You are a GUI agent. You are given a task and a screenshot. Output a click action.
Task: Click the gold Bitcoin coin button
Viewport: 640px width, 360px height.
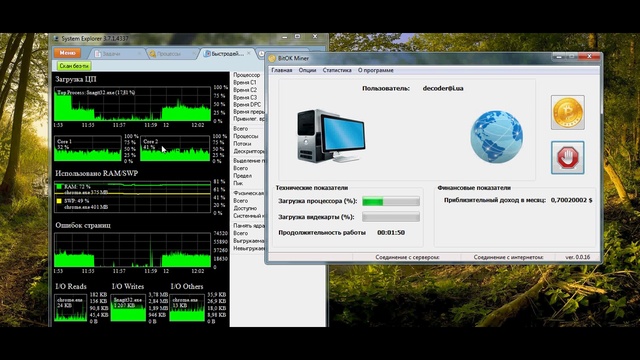[567, 112]
